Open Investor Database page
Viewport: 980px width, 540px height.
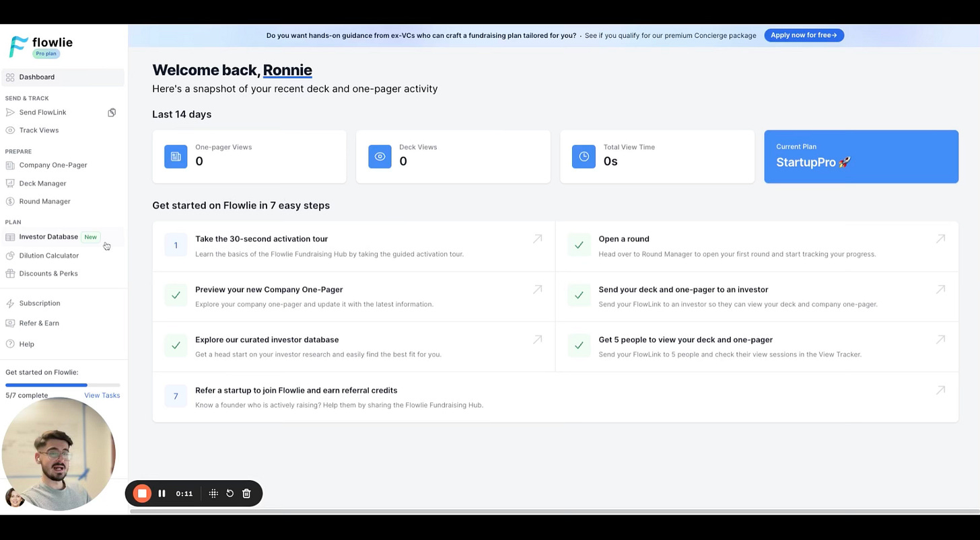coord(48,237)
